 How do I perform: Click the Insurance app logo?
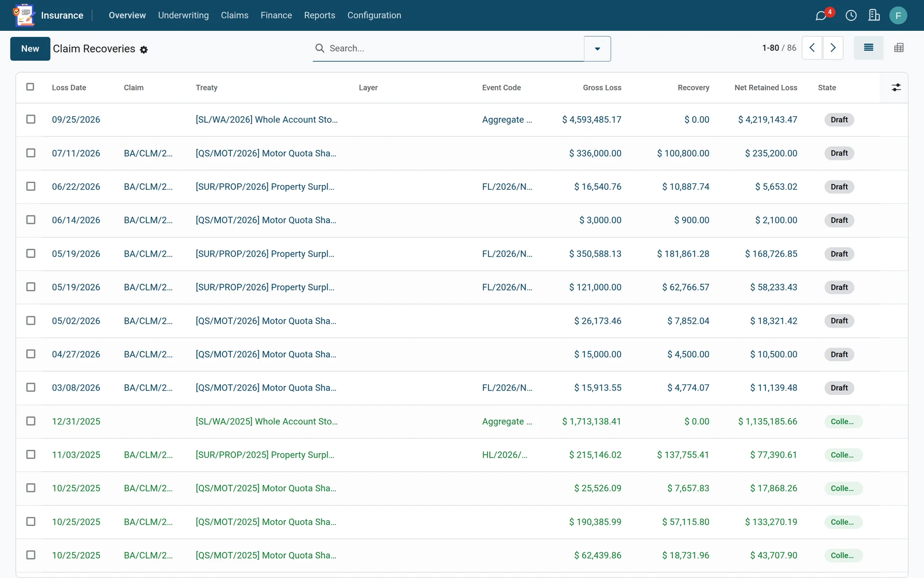24,15
